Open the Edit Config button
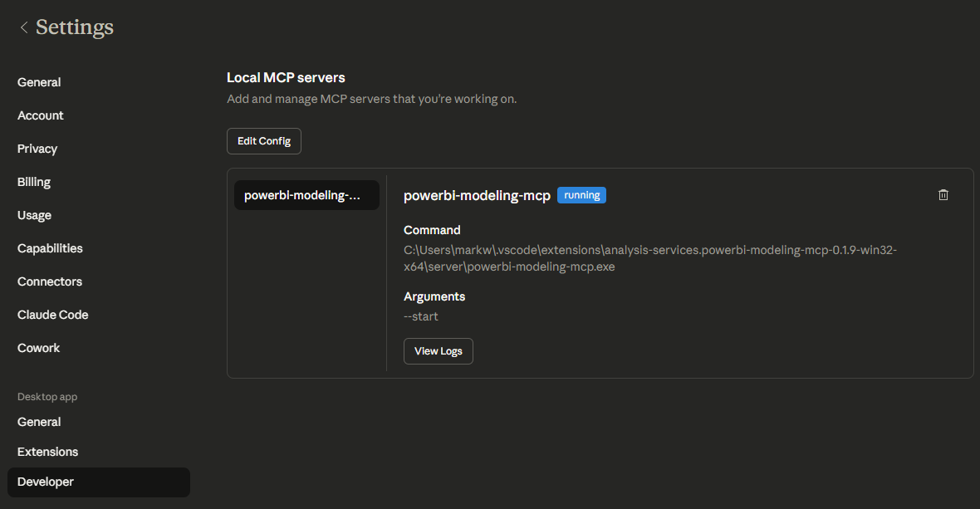 tap(263, 140)
